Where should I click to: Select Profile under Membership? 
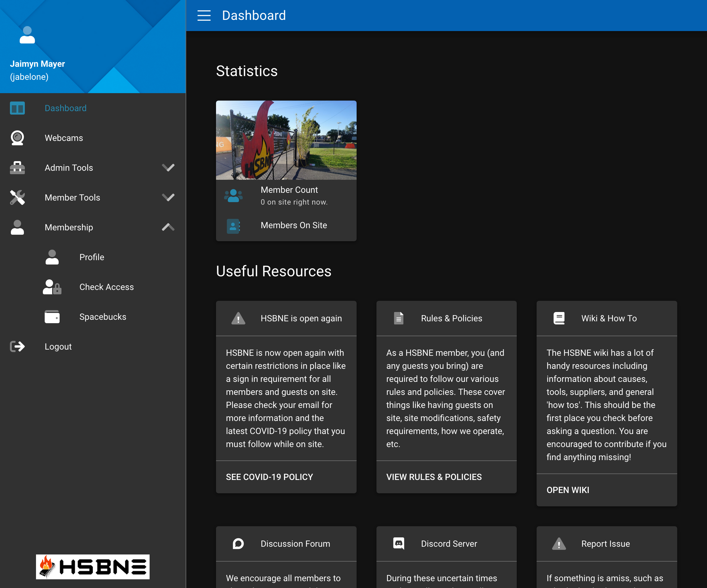[x=92, y=257]
